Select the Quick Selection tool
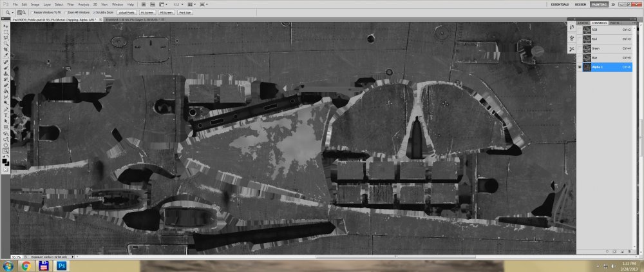This screenshot has width=644, height=272. pyautogui.click(x=6, y=44)
